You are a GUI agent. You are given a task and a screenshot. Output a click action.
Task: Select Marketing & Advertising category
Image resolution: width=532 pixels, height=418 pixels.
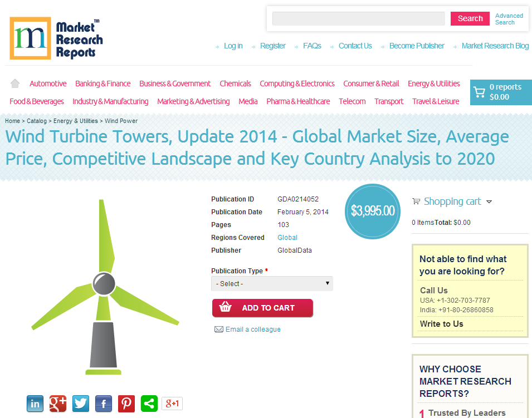[193, 101]
